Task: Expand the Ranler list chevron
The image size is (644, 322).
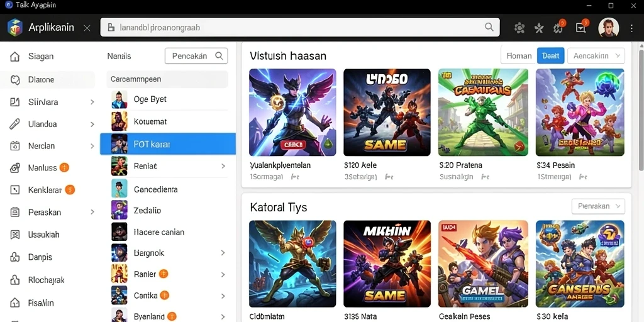Action: [x=223, y=274]
